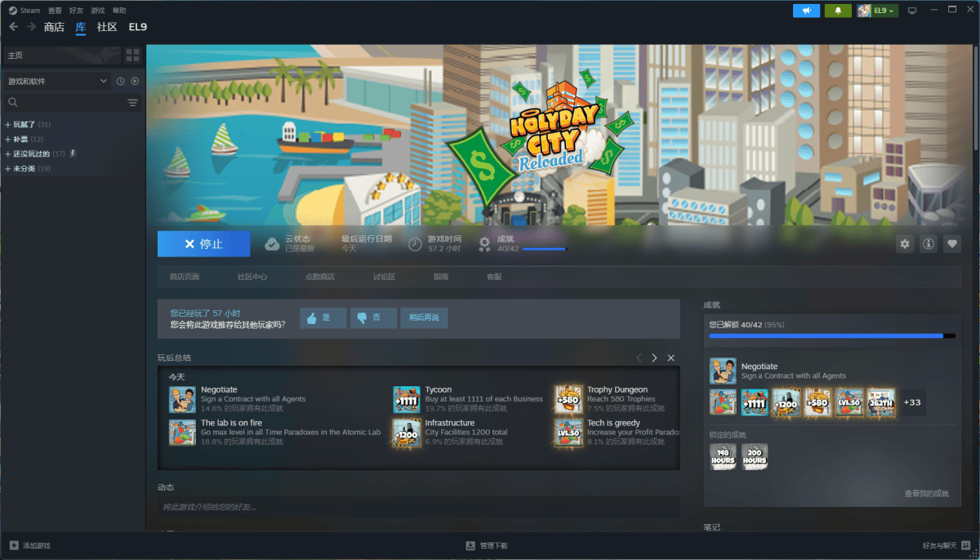Recommend game with thumbs up 是
The height and width of the screenshot is (560, 980).
323,318
